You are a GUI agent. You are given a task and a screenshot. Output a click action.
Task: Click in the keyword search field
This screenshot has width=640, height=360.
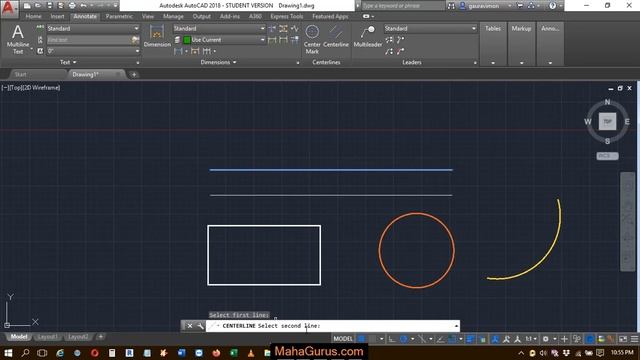(x=402, y=6)
